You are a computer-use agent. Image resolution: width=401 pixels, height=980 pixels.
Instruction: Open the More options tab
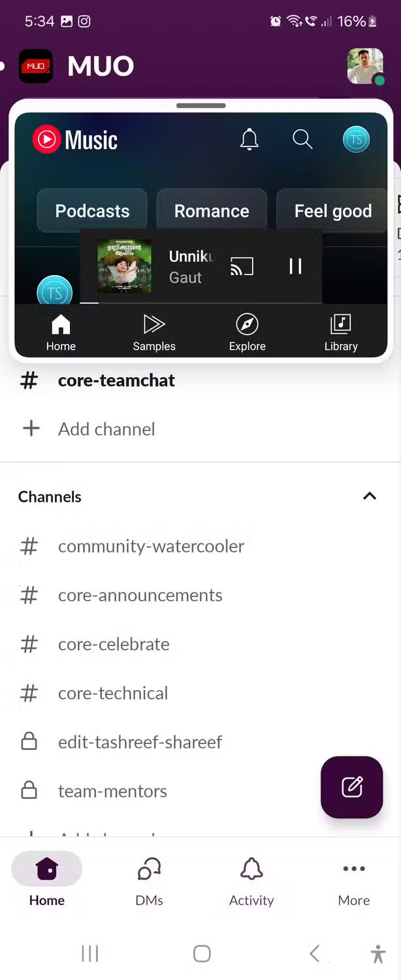353,882
